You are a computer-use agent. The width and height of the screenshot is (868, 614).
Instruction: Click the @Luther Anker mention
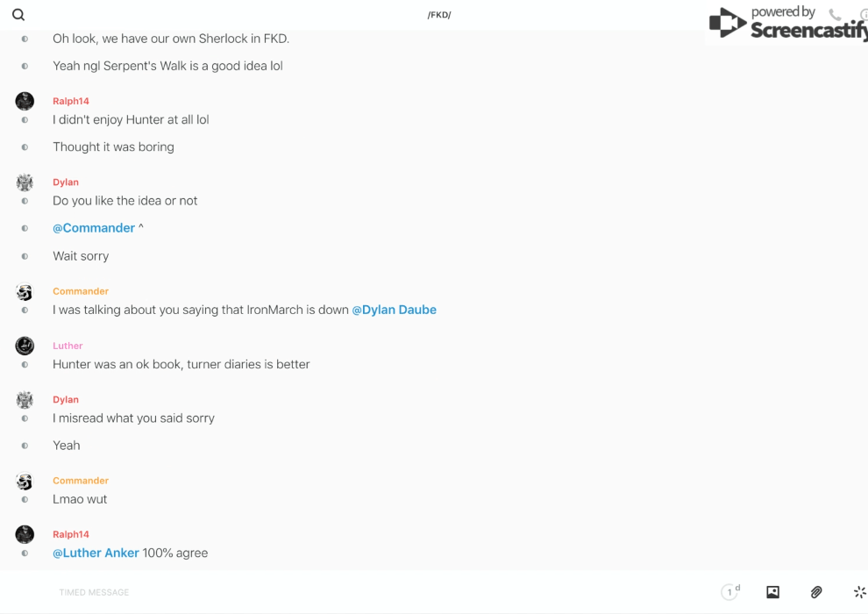(96, 553)
